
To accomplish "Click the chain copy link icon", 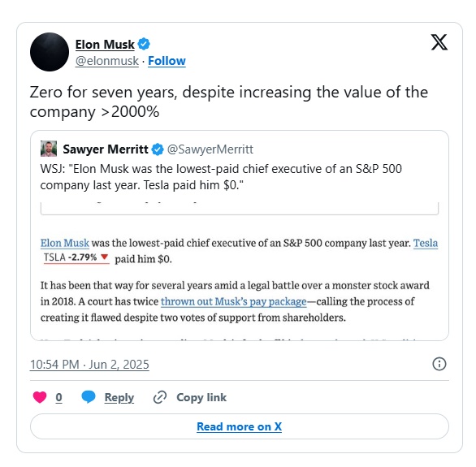I will pyautogui.click(x=160, y=397).
